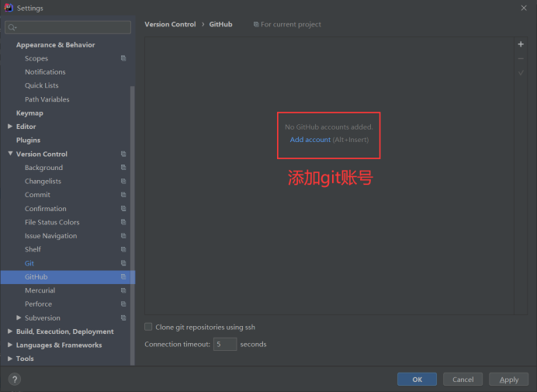Expand the Languages & Frameworks group
Screen dimensions: 537x392
point(10,345)
